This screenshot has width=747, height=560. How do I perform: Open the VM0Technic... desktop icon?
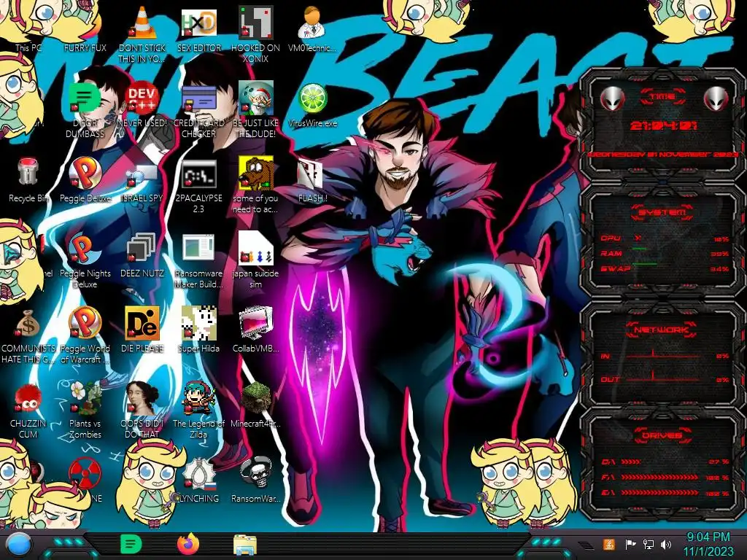tap(311, 23)
